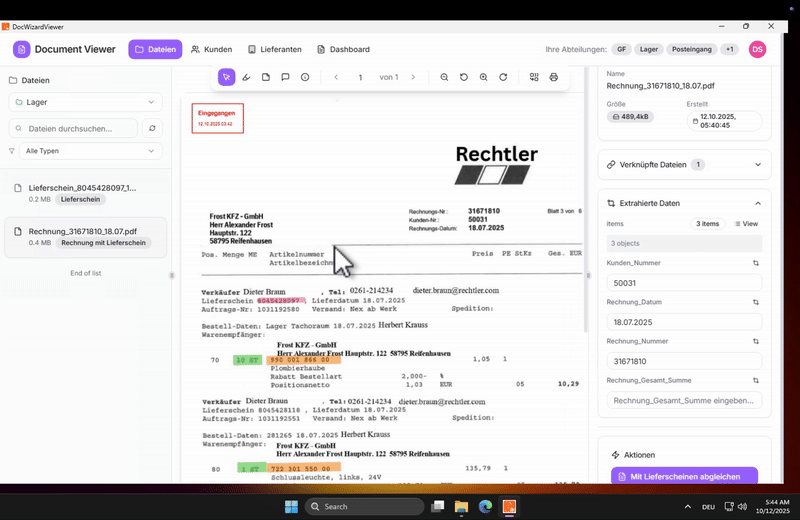The image size is (800, 520).
Task: Open the Lager folder dropdown
Action: tap(85, 102)
